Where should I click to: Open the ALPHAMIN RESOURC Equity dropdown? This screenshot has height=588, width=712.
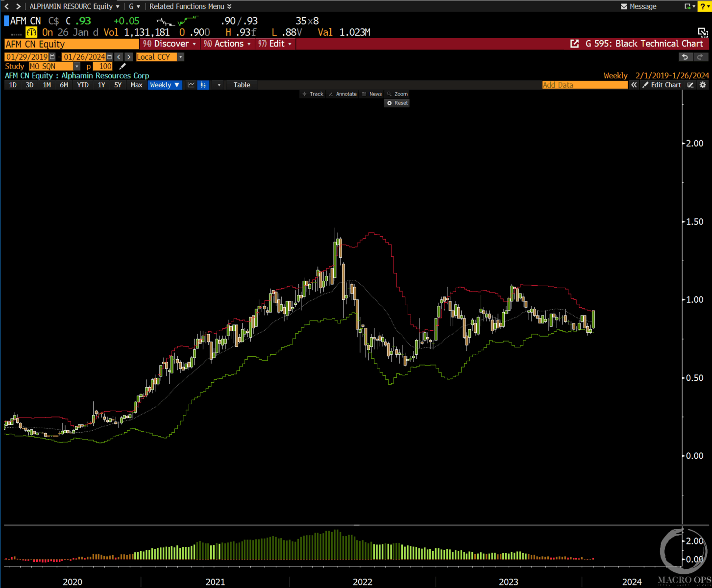click(x=74, y=6)
